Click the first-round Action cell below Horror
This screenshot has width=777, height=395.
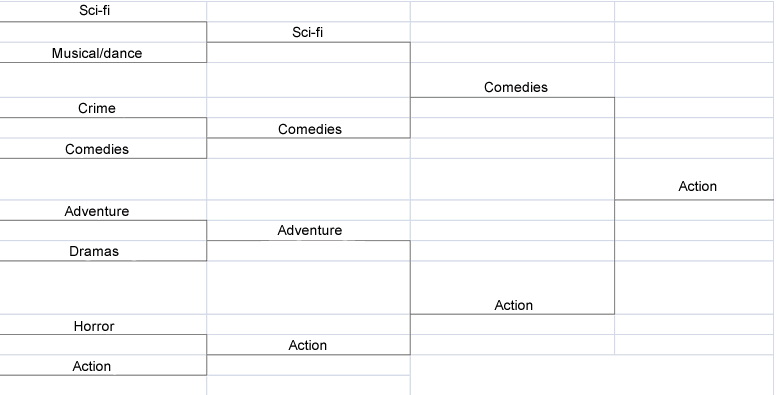[103, 365]
